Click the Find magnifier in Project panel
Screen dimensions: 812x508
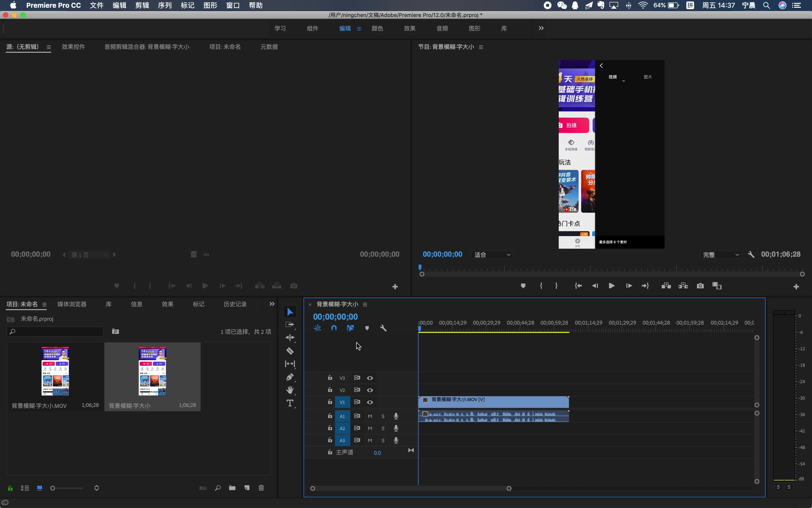point(218,488)
